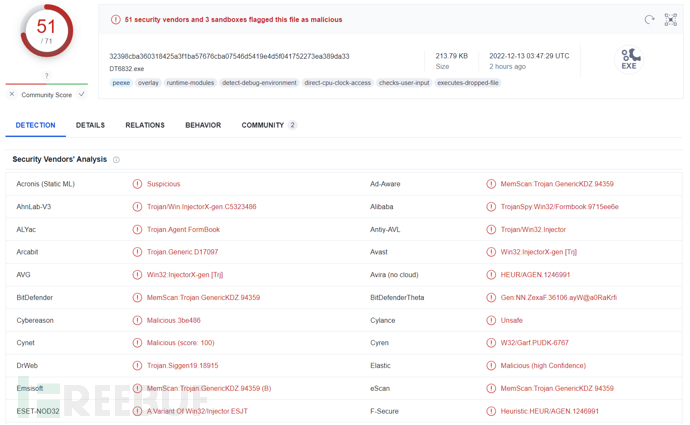Click the red alert icon in banner
This screenshot has width=690, height=425.
pyautogui.click(x=115, y=19)
